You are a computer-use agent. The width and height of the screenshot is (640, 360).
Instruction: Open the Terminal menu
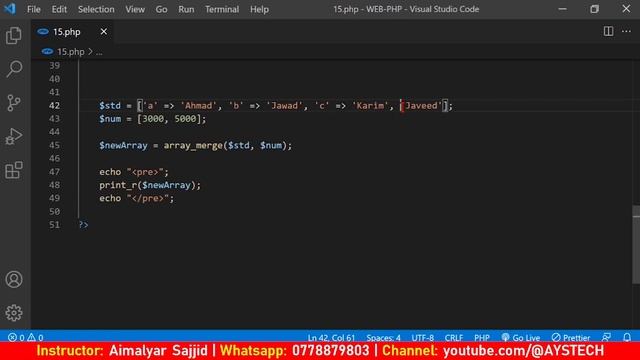(x=222, y=9)
